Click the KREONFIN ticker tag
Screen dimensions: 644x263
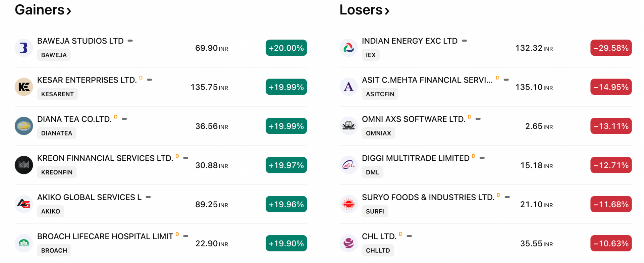click(x=57, y=172)
